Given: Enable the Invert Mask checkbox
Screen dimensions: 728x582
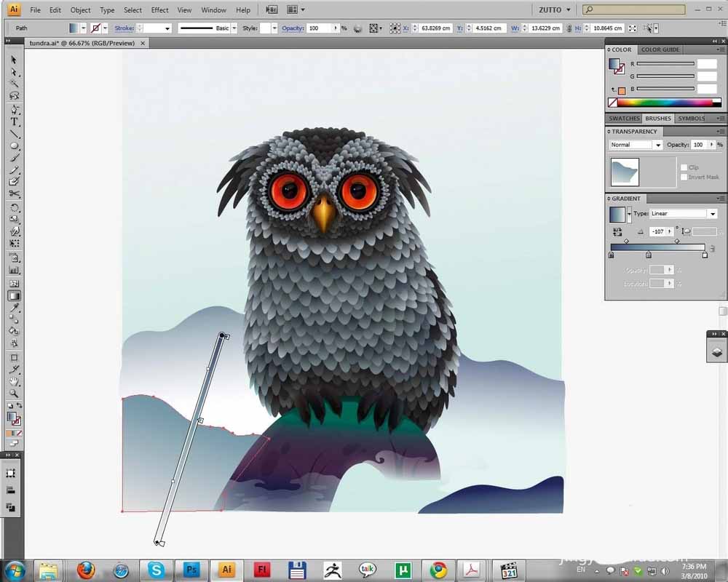Looking at the screenshot, I should tap(684, 177).
